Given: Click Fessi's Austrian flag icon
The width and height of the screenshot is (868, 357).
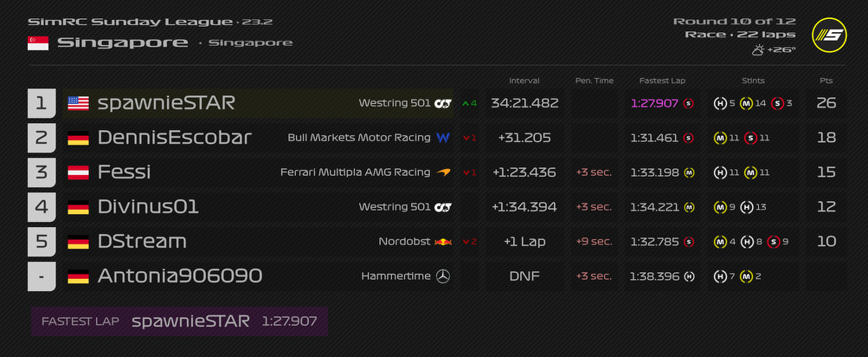Looking at the screenshot, I should [79, 172].
